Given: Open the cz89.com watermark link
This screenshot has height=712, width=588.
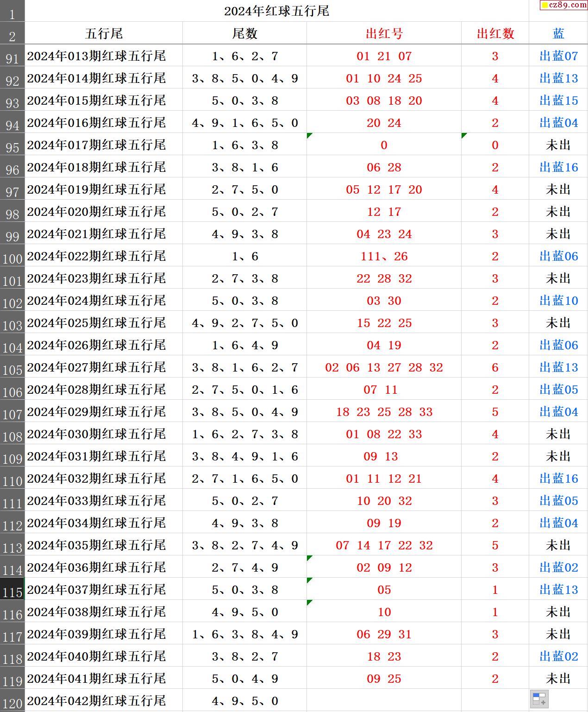Looking at the screenshot, I should pos(563,5).
